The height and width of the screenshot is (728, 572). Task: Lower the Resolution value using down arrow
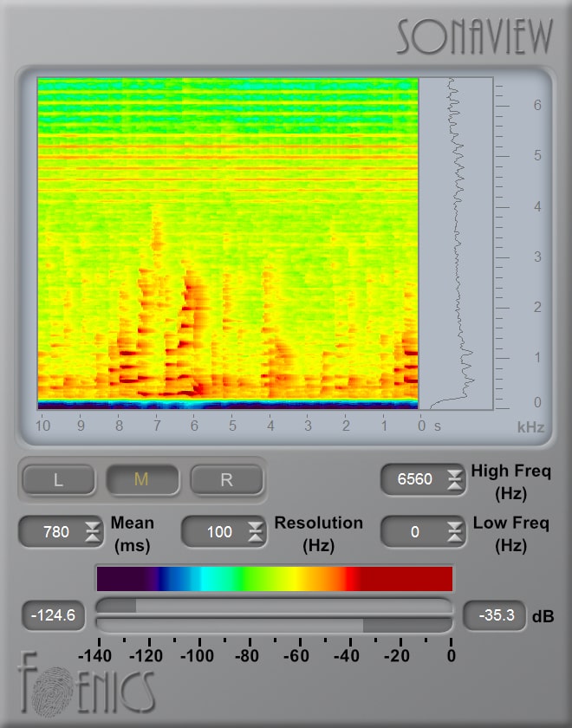click(x=255, y=537)
